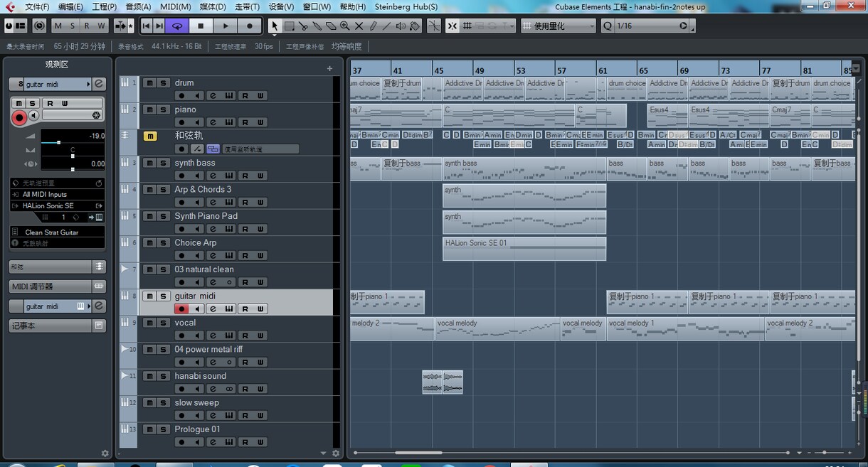Screen dimensions: 868x467
Task: Toggle Snap to Zero Crossing icon
Action: [x=434, y=26]
